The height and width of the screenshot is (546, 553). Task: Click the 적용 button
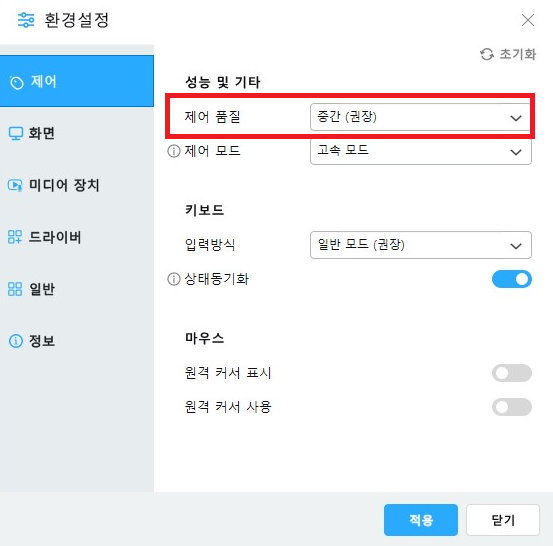pos(421,520)
